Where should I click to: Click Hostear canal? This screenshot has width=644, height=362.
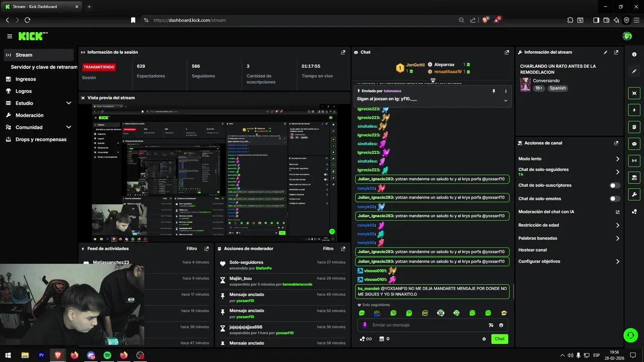(532, 250)
